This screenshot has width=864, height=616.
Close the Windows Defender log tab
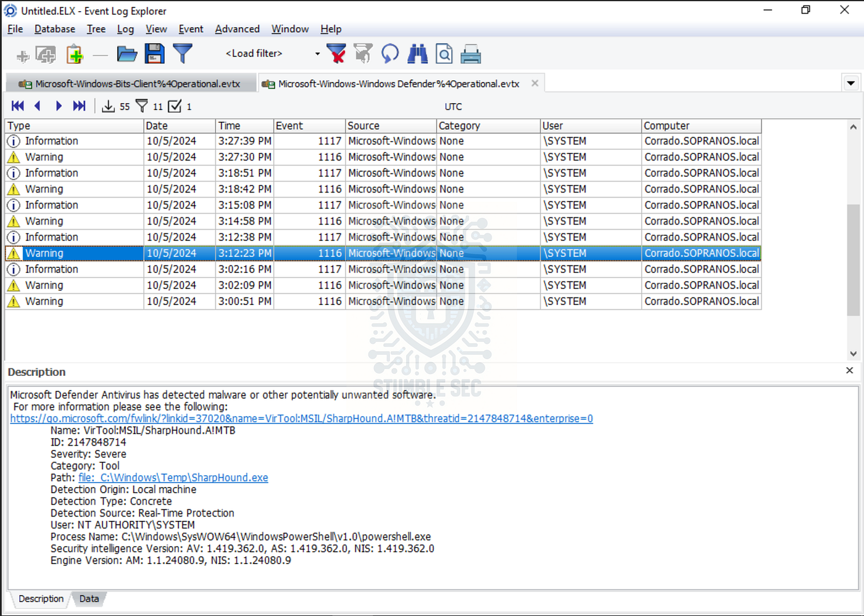tap(535, 83)
